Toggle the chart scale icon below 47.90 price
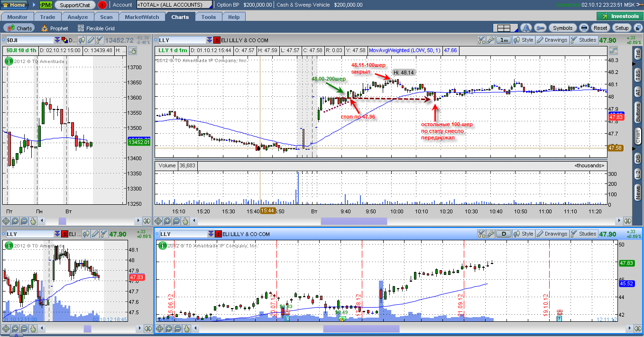The height and width of the screenshot is (337, 644). [613, 50]
